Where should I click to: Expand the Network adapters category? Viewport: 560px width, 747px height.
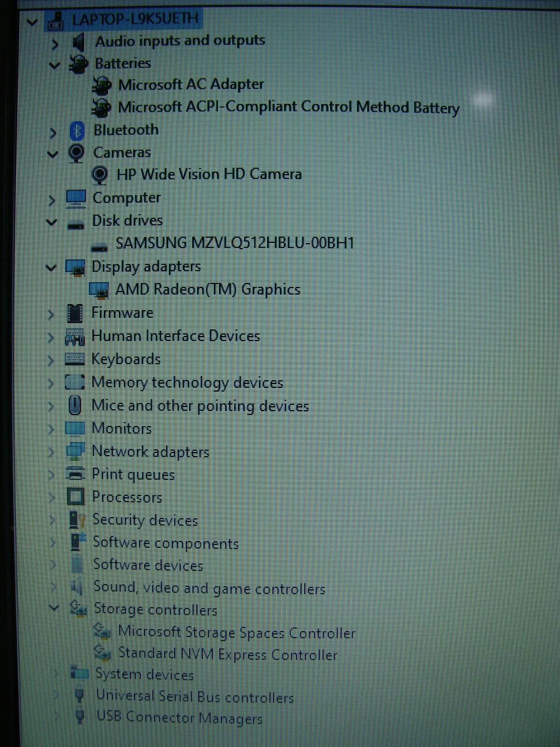pos(52,452)
